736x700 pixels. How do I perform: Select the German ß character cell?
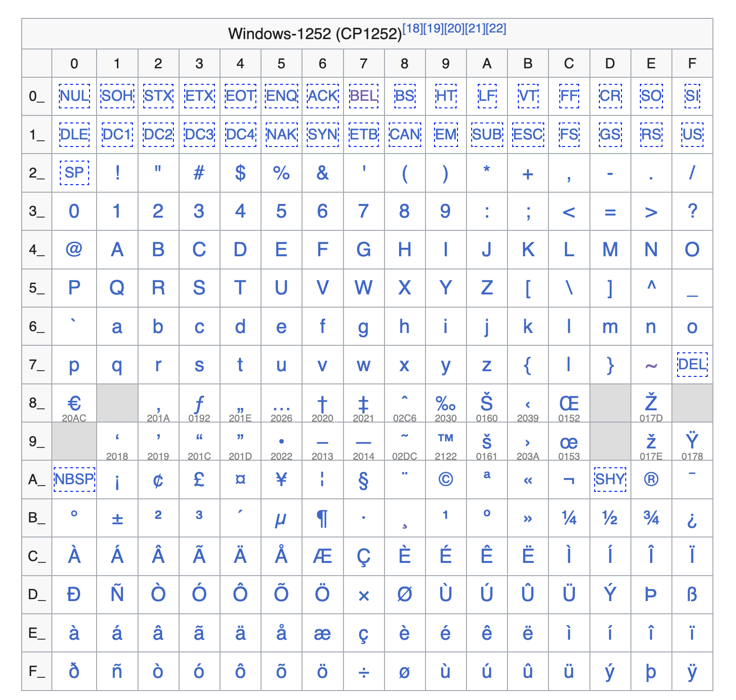tap(692, 595)
